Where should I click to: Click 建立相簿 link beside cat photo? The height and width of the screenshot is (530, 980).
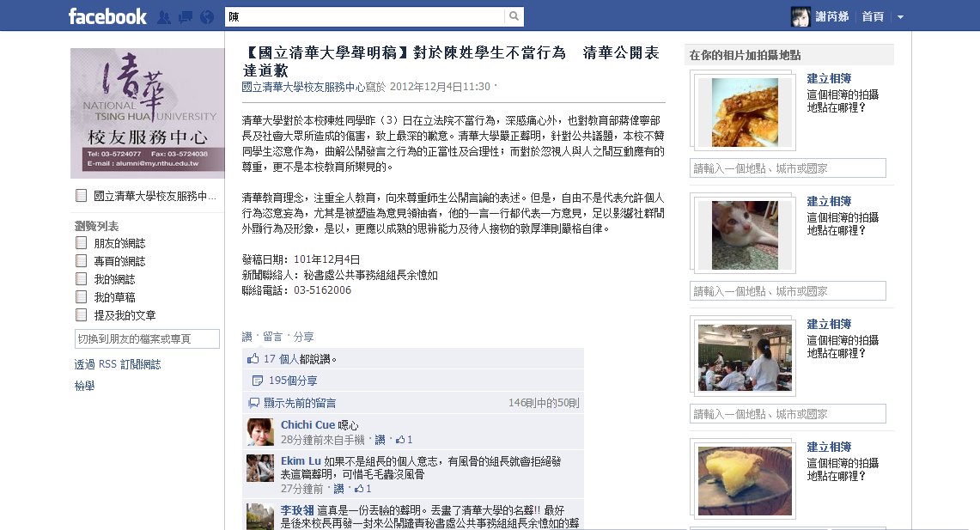(829, 201)
